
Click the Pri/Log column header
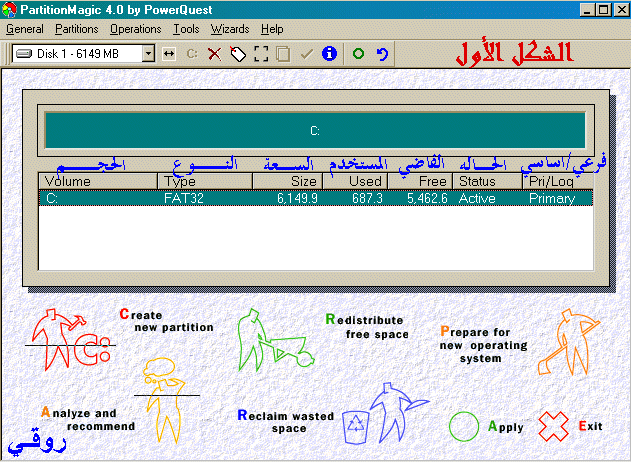click(x=557, y=181)
